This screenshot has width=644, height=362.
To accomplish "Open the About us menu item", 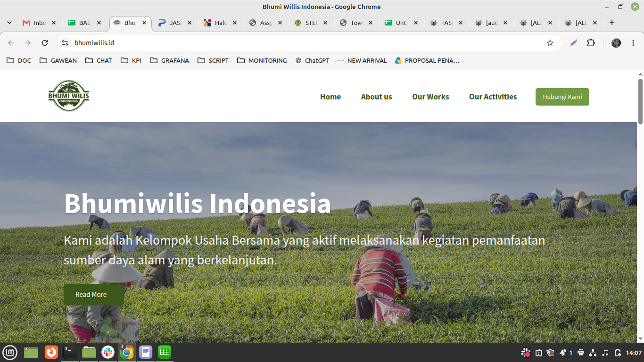I will click(376, 97).
